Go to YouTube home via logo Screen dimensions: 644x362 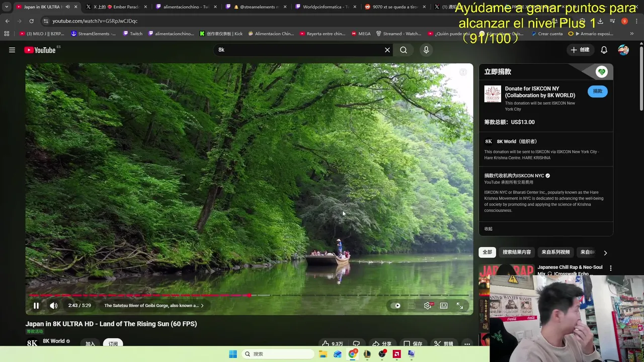tap(40, 50)
